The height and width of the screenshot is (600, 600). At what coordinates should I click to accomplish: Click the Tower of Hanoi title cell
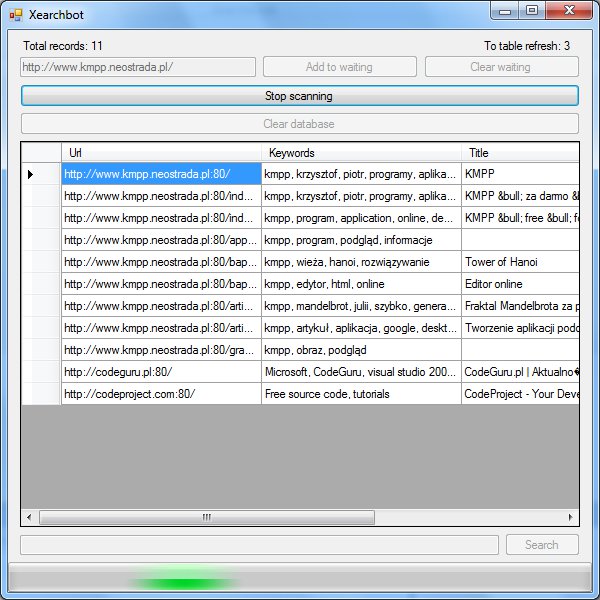click(x=519, y=262)
